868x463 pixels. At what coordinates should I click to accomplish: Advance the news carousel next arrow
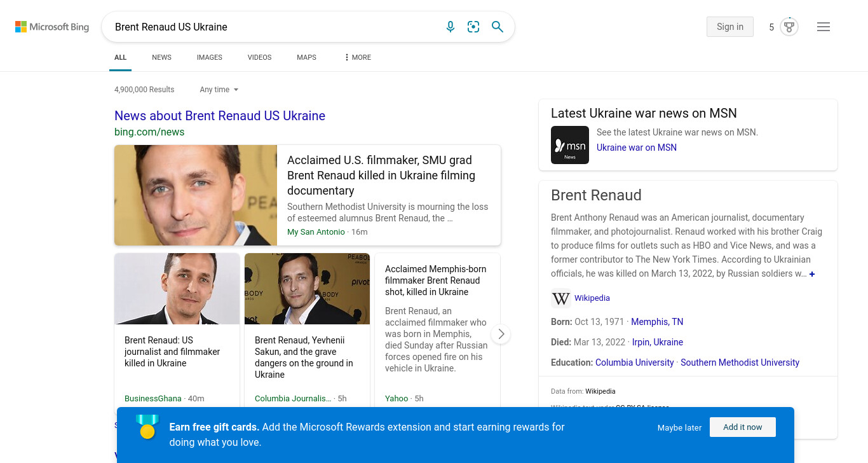(x=501, y=334)
